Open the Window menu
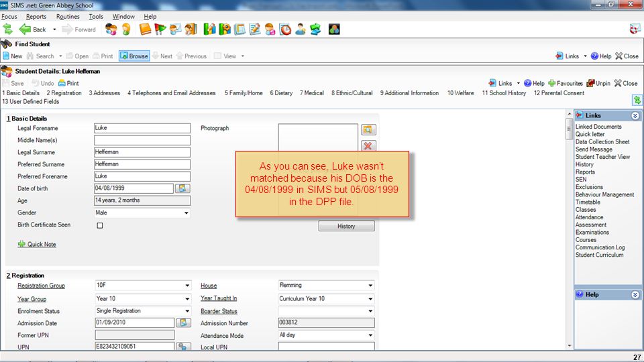 click(x=123, y=16)
